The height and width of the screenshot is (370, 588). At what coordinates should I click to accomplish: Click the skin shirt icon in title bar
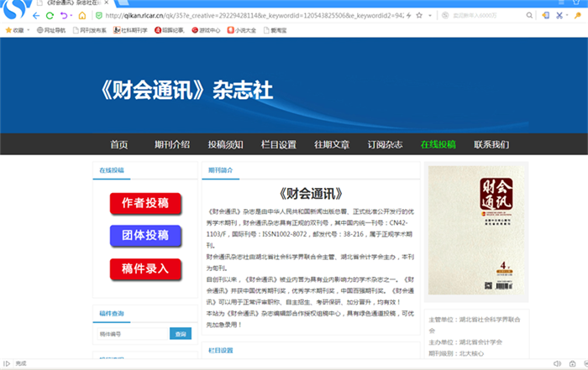576,3
